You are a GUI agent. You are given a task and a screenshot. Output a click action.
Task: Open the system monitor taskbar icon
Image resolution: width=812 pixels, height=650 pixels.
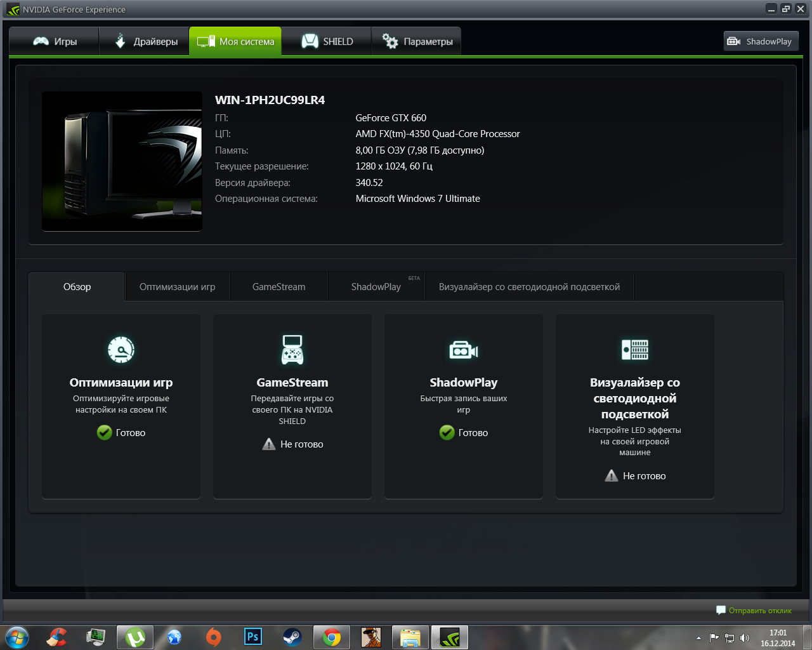pyautogui.click(x=96, y=637)
